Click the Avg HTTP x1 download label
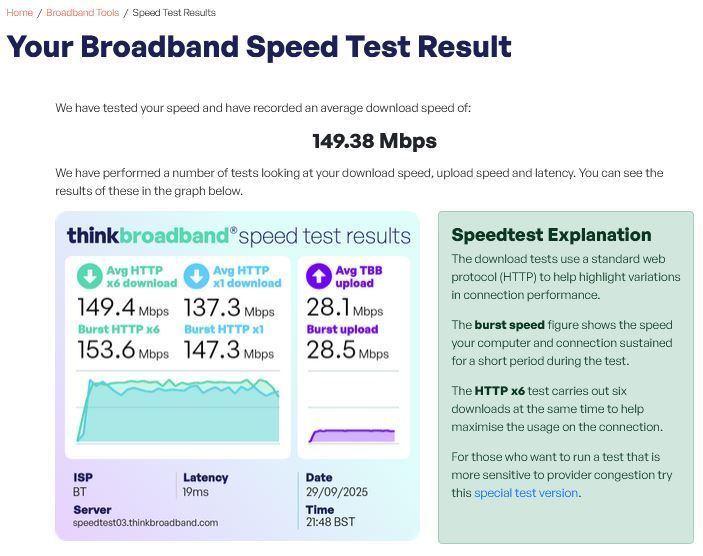 pyautogui.click(x=247, y=277)
